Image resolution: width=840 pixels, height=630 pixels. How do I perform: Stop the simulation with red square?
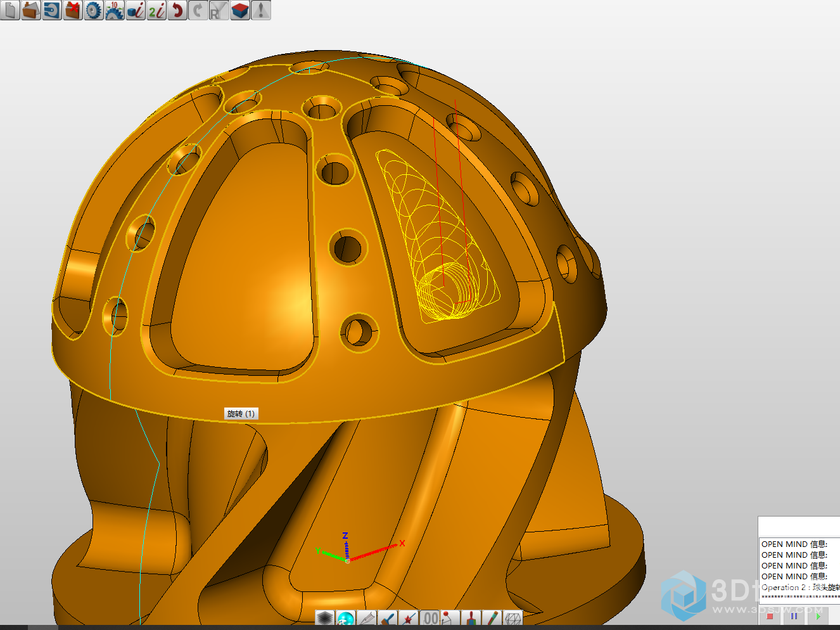point(770,616)
